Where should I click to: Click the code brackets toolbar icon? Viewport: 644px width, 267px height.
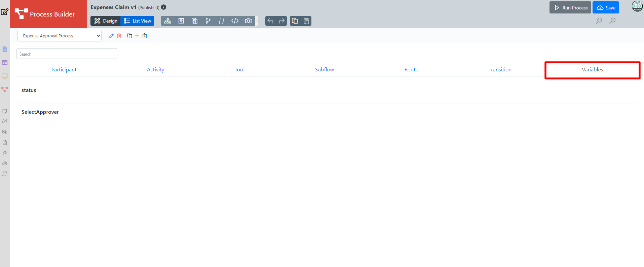[235, 21]
